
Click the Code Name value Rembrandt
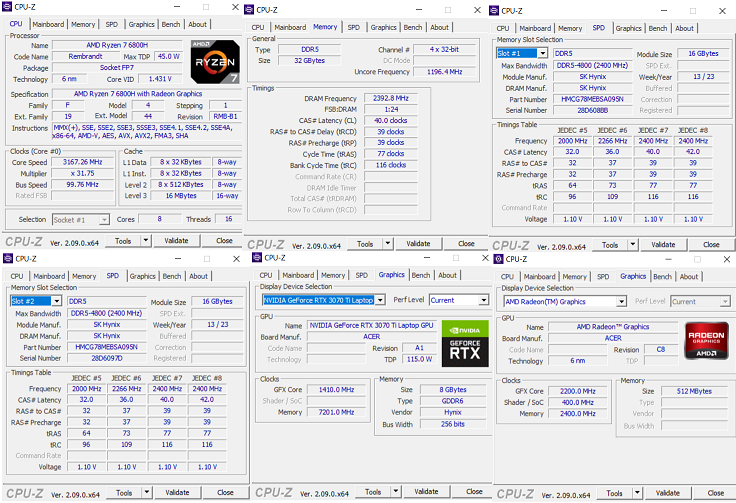click(85, 56)
